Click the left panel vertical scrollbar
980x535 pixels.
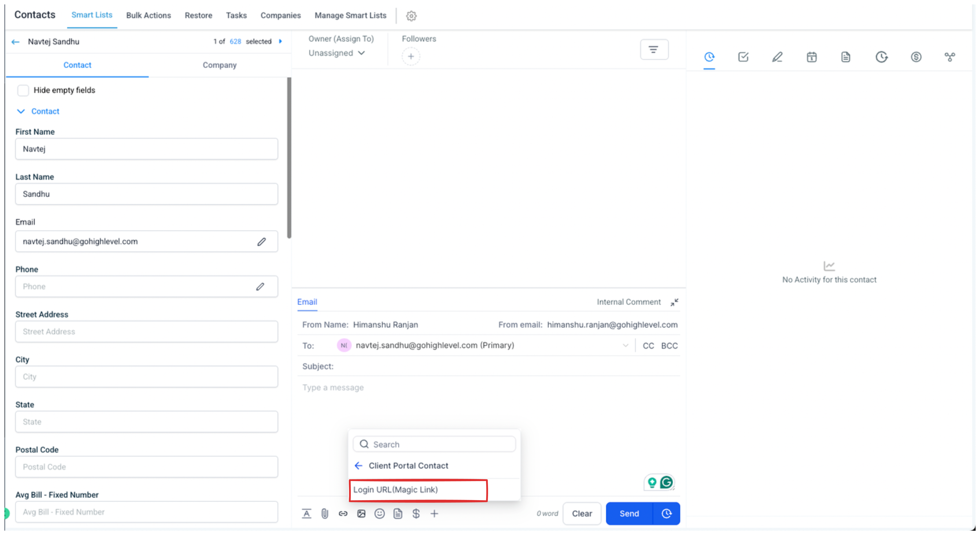tap(289, 158)
